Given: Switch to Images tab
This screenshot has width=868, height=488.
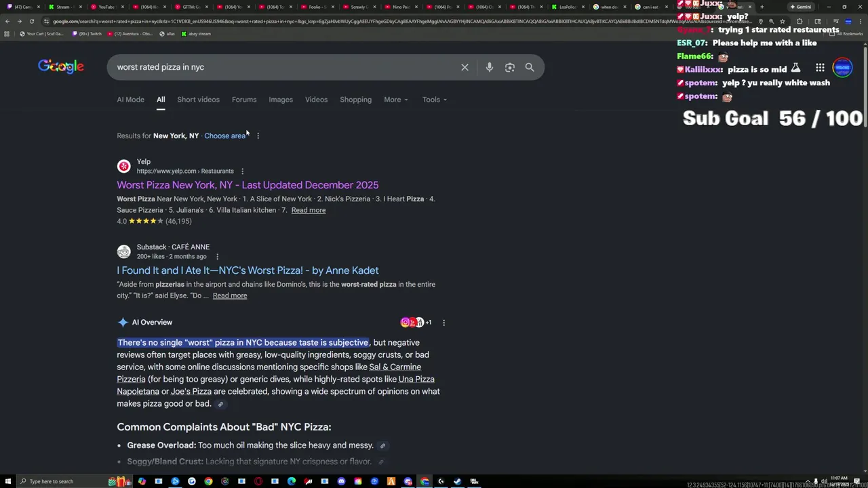Looking at the screenshot, I should [x=281, y=100].
